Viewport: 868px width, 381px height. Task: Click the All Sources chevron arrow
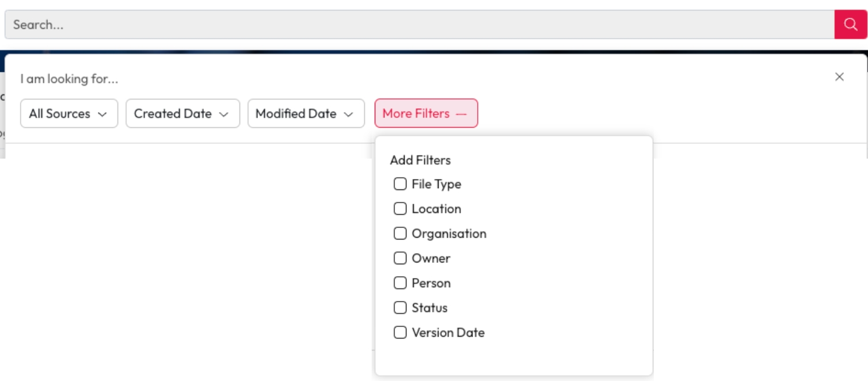(102, 115)
